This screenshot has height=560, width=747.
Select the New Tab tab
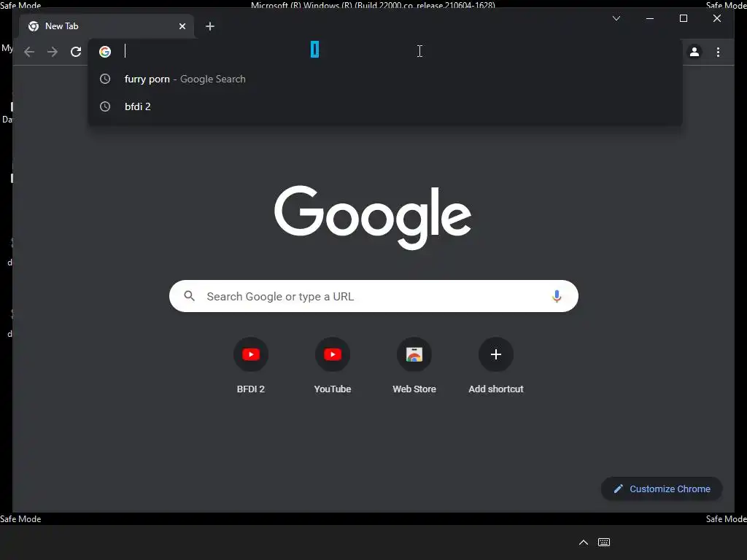pyautogui.click(x=107, y=26)
